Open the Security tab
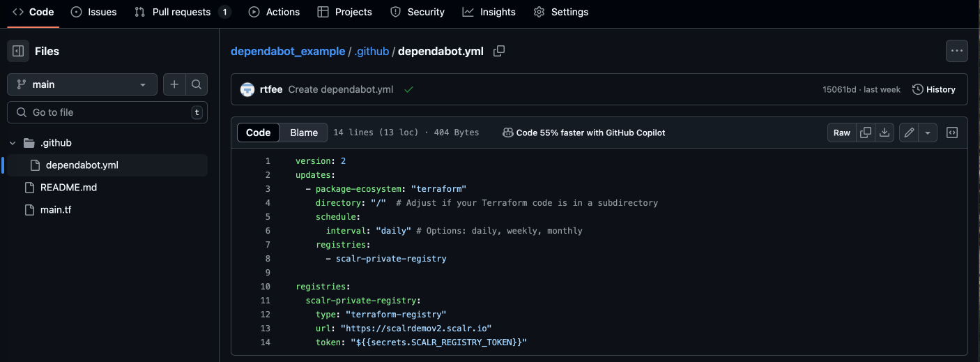The width and height of the screenshot is (980, 362). pyautogui.click(x=418, y=12)
